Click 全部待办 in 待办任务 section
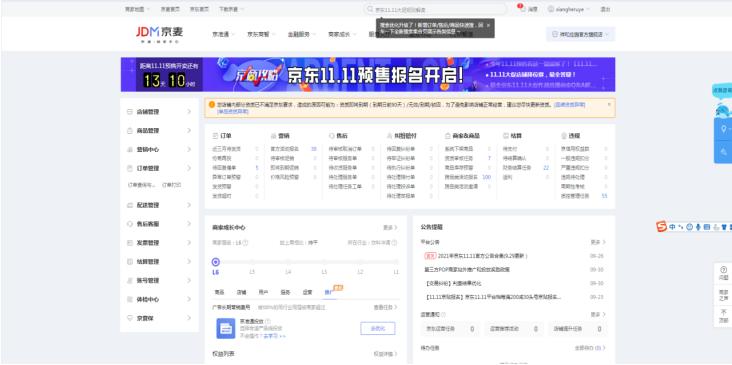 tap(590, 348)
